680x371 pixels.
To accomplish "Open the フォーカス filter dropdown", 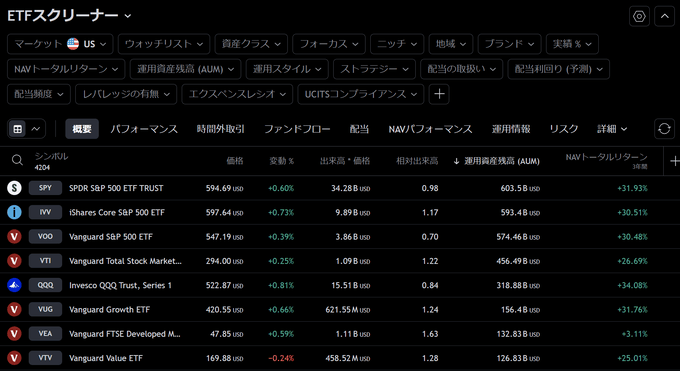I will click(329, 44).
